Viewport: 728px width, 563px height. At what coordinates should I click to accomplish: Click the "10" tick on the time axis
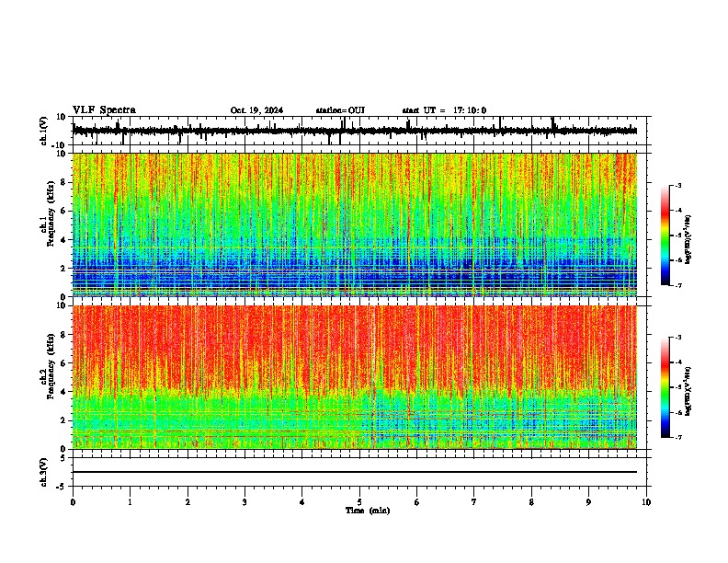click(x=646, y=502)
